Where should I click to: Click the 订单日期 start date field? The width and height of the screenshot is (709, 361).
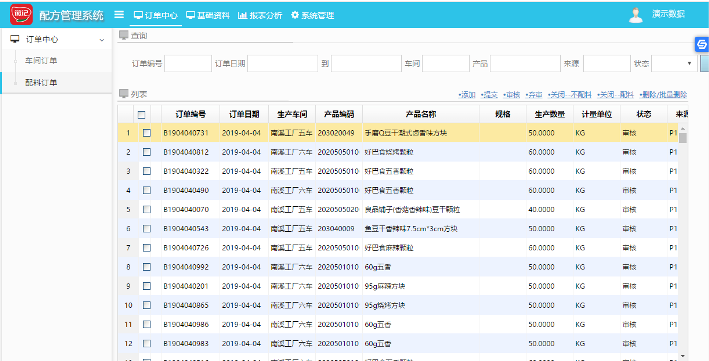[283, 64]
